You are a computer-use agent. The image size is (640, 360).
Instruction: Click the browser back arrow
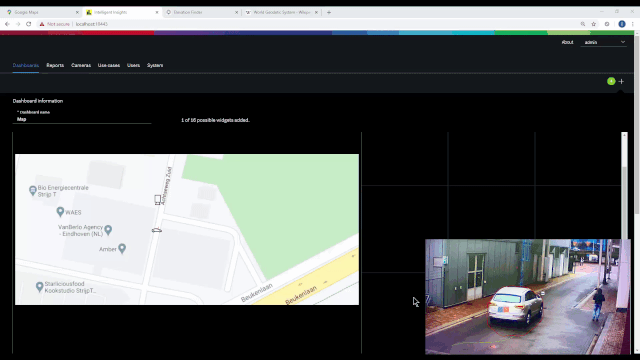(7, 24)
